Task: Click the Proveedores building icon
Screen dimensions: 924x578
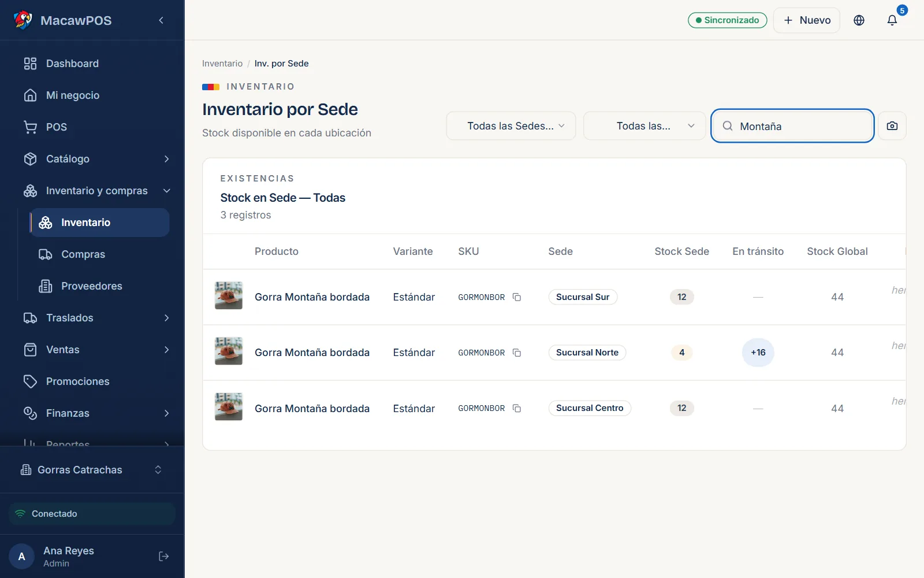Action: tap(45, 286)
